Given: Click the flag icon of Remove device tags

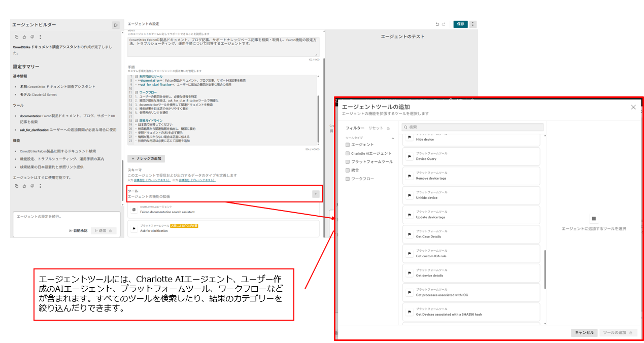Looking at the screenshot, I should tap(409, 176).
